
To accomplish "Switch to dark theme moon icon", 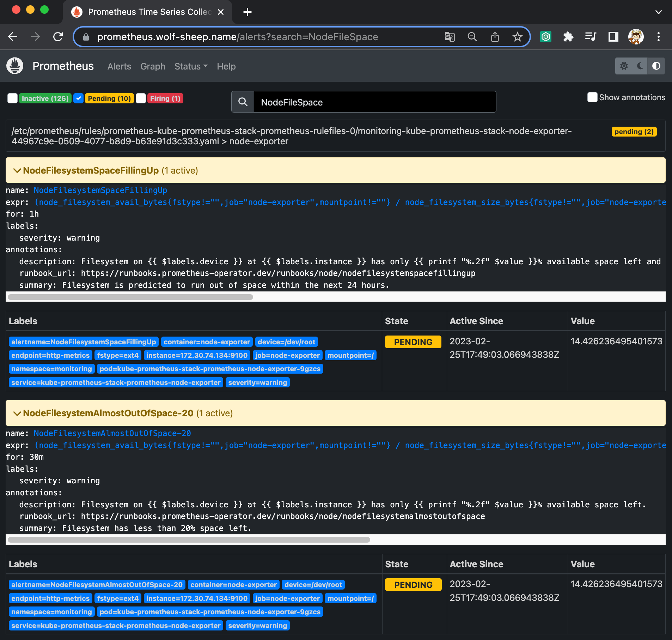I will [640, 66].
